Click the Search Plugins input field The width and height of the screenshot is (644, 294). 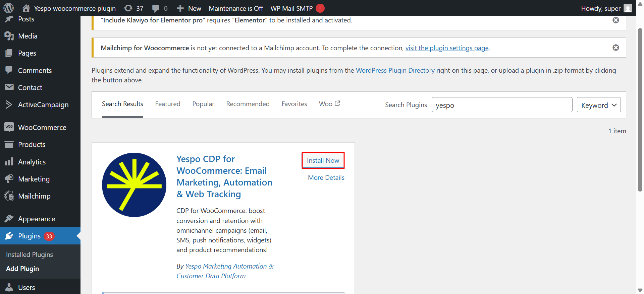tap(502, 105)
